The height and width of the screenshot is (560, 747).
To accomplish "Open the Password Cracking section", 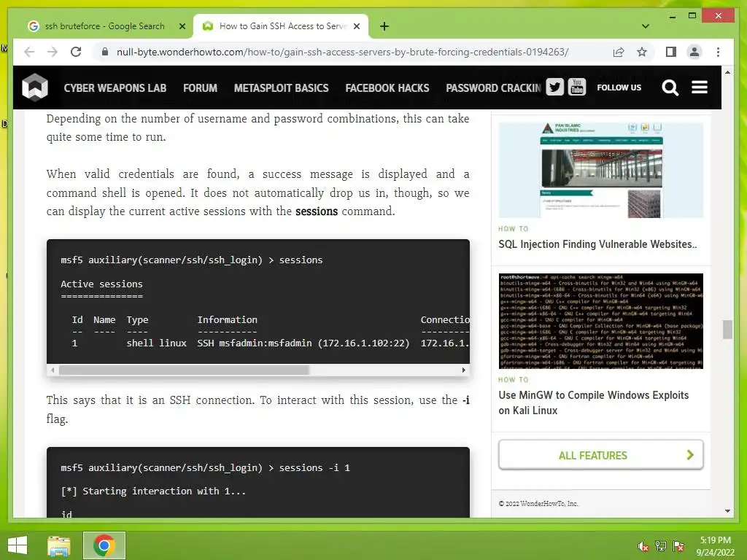I will (494, 88).
